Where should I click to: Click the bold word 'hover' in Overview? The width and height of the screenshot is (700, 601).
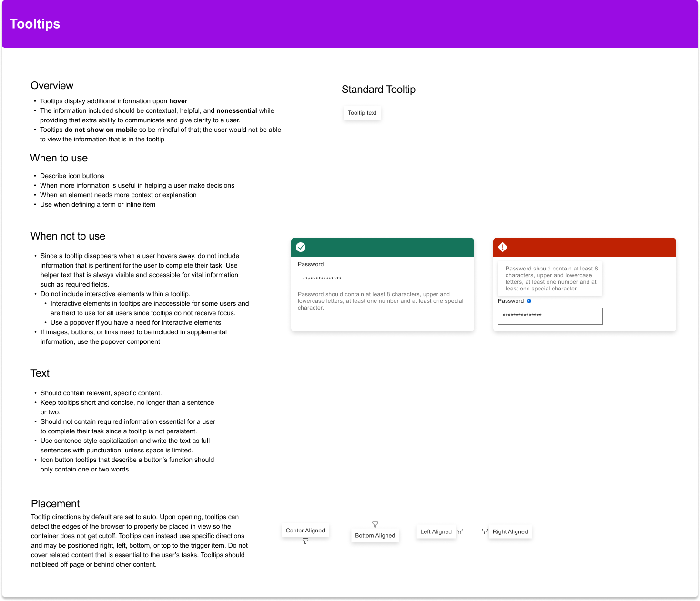click(x=178, y=101)
